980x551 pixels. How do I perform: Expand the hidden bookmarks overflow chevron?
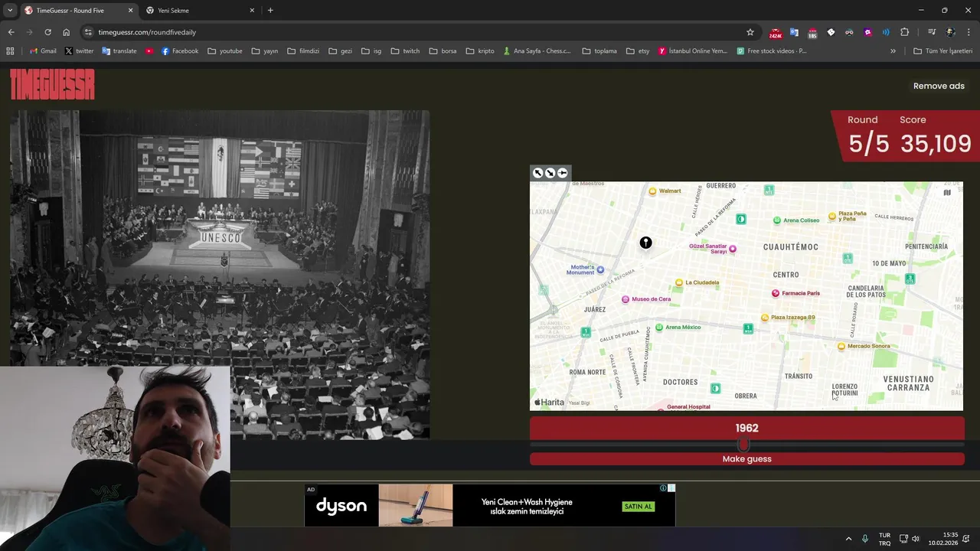pos(893,51)
